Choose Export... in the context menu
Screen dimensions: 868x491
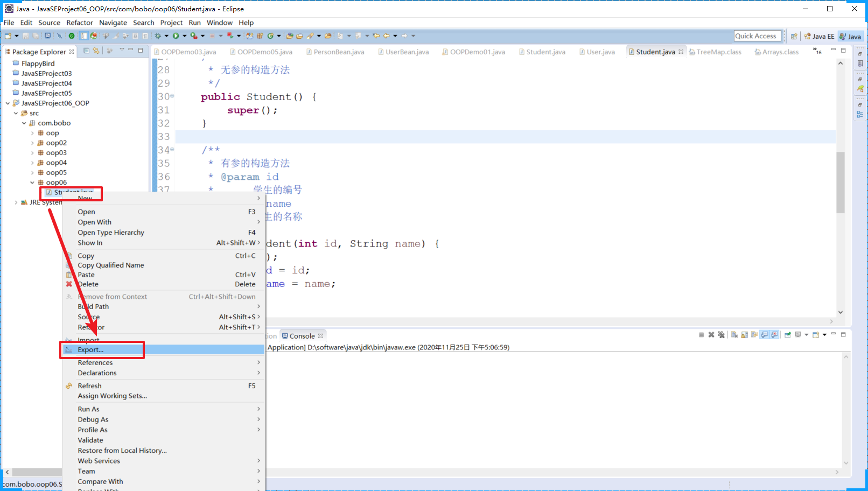tap(164, 349)
